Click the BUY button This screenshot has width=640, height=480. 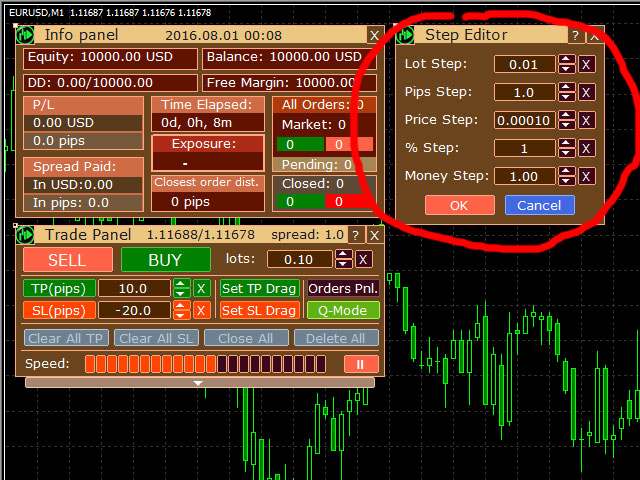(x=166, y=260)
